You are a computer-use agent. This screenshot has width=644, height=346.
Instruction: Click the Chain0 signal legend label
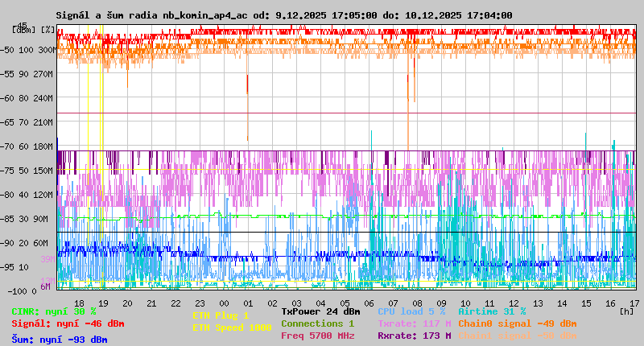(517, 323)
